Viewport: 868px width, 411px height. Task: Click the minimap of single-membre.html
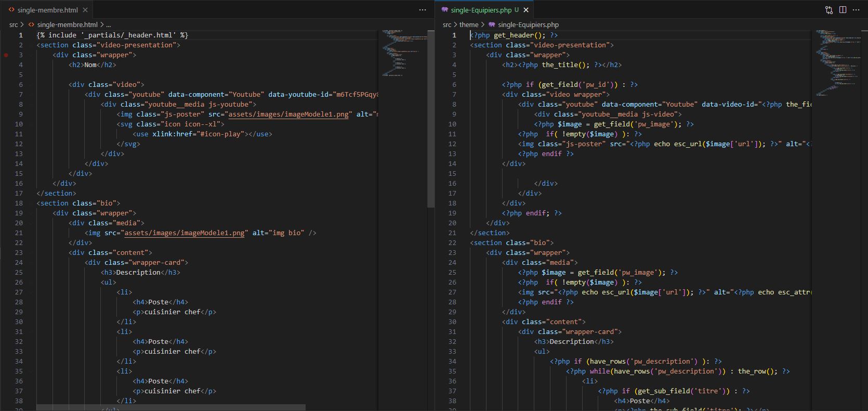tap(404, 53)
